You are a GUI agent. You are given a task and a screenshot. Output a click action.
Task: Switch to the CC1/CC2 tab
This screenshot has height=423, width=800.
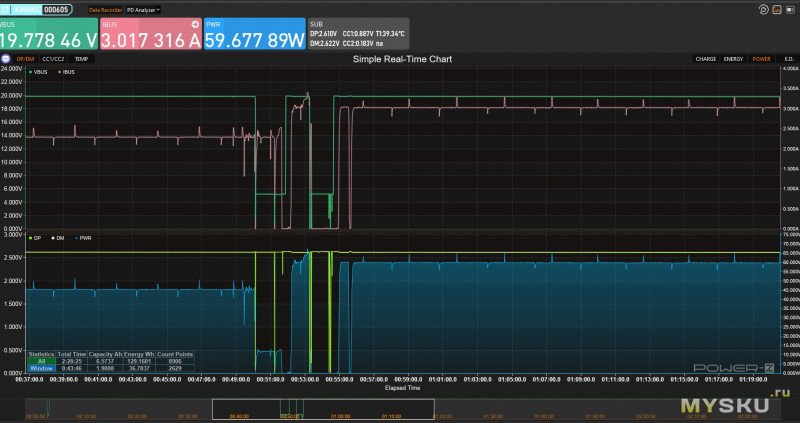tap(54, 59)
